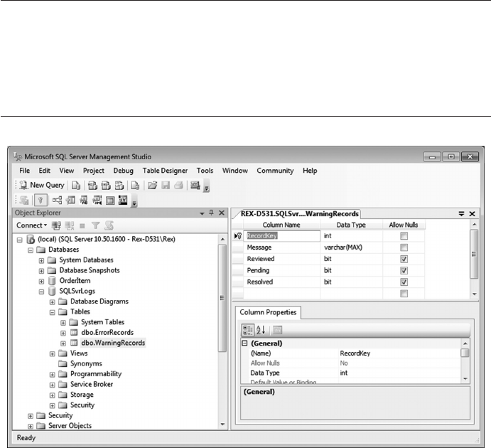Select the dbo.ErrorRecords table
The image size is (491, 448).
pyautogui.click(x=107, y=332)
